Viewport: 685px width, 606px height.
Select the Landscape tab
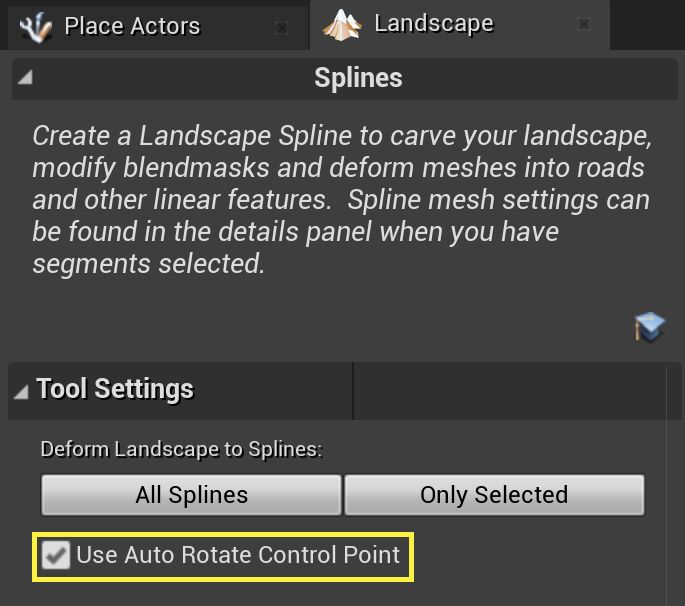[x=460, y=24]
